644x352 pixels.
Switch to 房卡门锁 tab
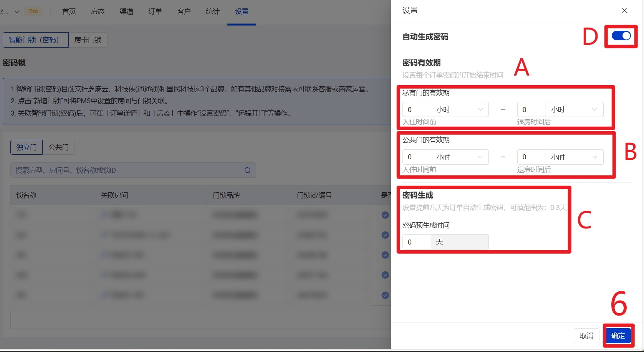click(x=88, y=40)
